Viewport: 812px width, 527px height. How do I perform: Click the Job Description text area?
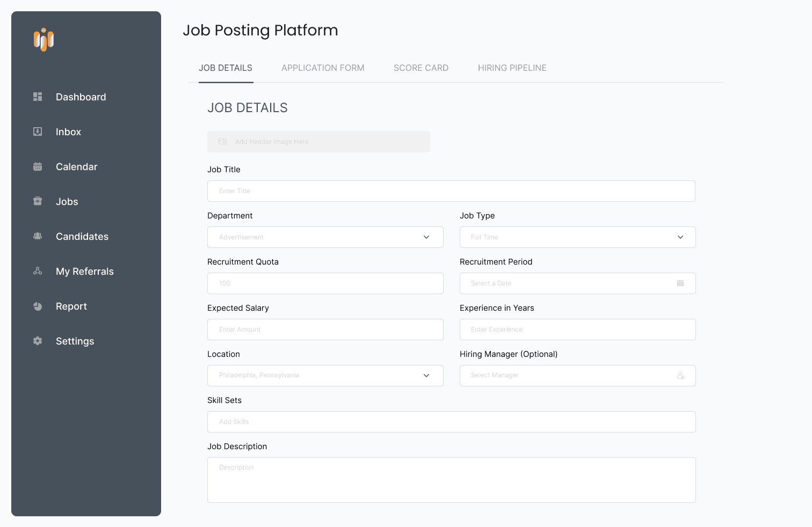[x=451, y=479]
